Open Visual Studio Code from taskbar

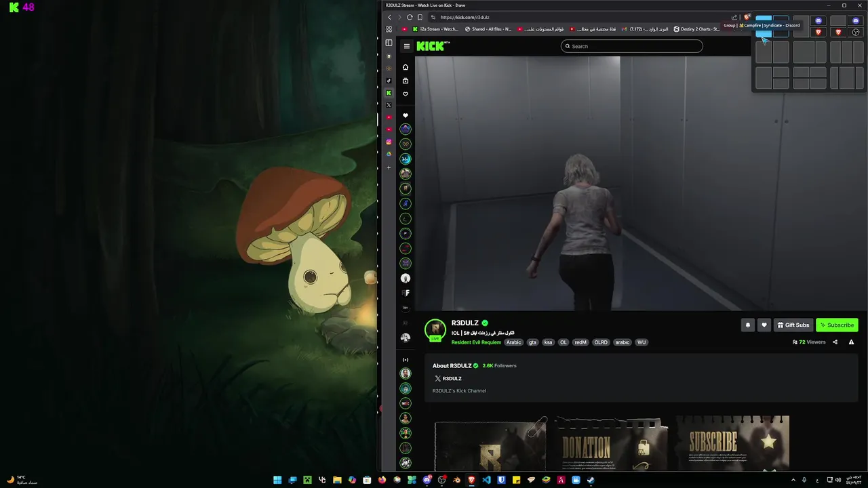[x=486, y=480]
